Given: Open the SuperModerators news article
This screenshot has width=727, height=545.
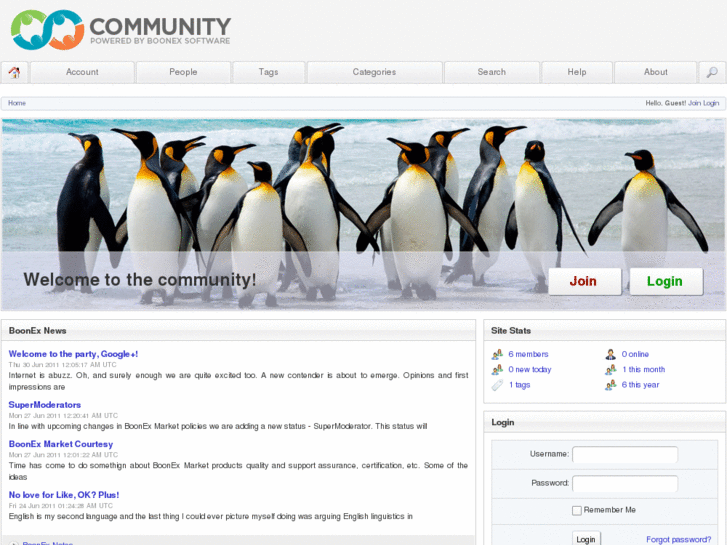Looking at the screenshot, I should click(x=45, y=405).
